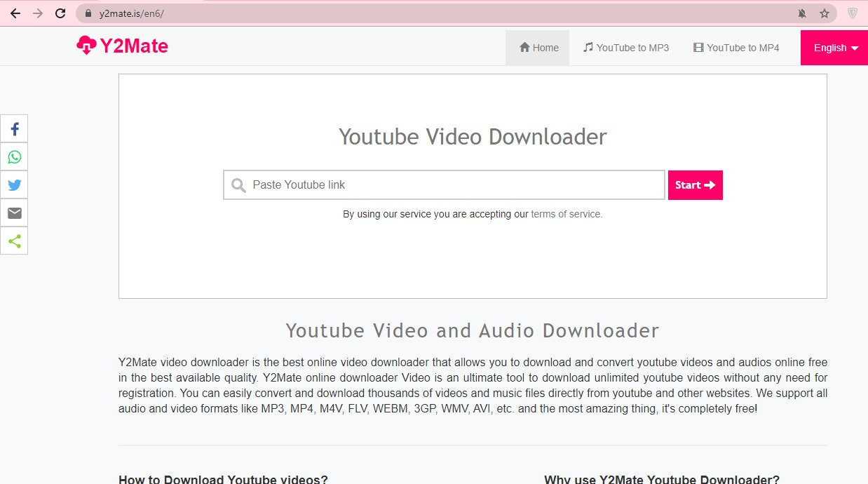Screen dimensions: 868x484
Task: Switch to YouTube to MP4
Action: click(x=736, y=48)
